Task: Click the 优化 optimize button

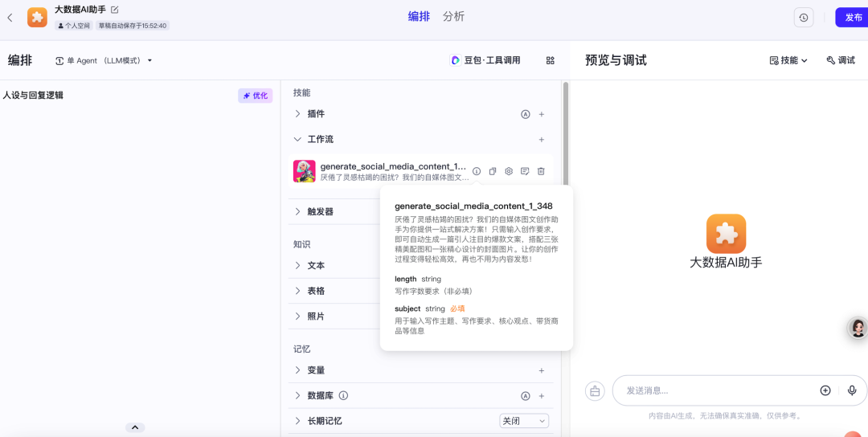Action: (256, 96)
